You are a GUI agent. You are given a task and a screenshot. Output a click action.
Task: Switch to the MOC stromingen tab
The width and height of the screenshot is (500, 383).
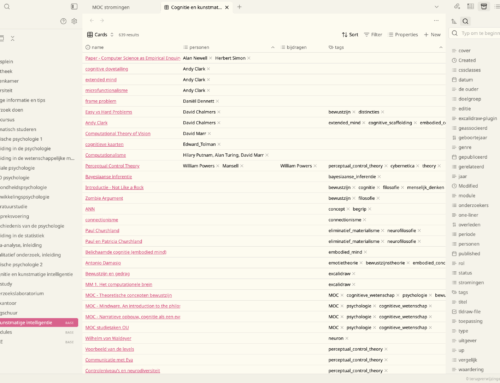111,7
